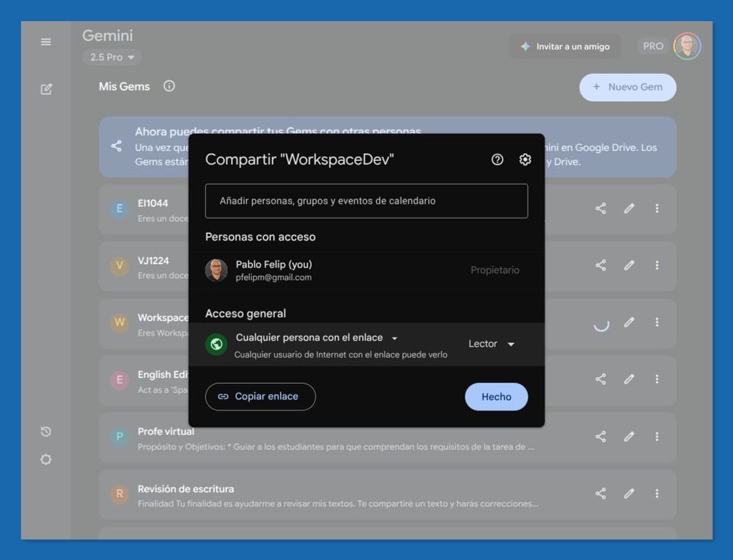Image resolution: width=733 pixels, height=560 pixels.
Task: Click the Profe virtual gem title
Action: pyautogui.click(x=166, y=432)
